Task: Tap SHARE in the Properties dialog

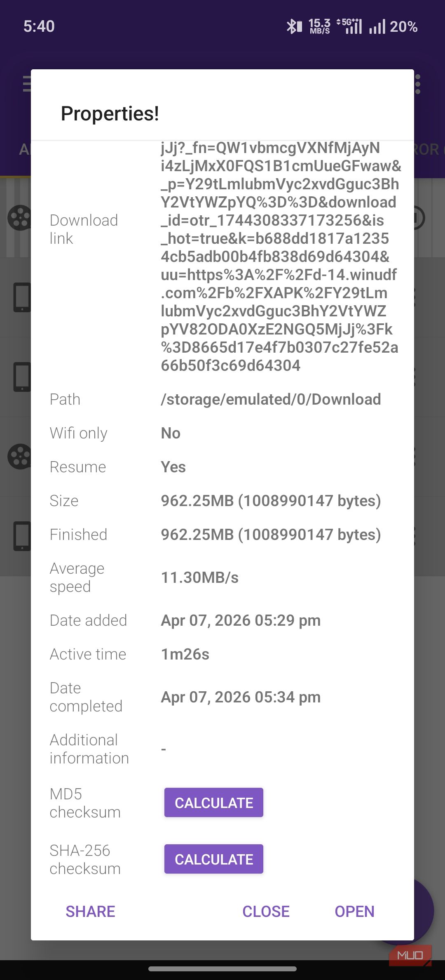Action: [x=90, y=912]
